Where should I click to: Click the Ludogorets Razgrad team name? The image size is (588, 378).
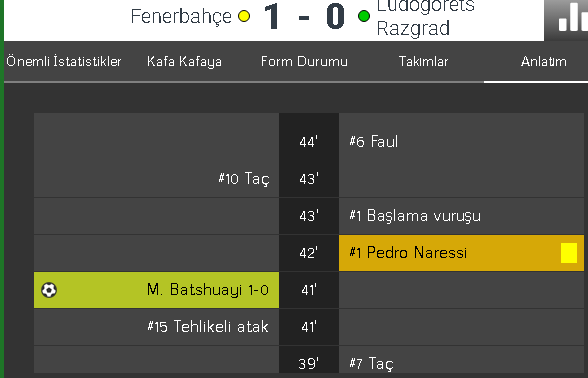(426, 18)
